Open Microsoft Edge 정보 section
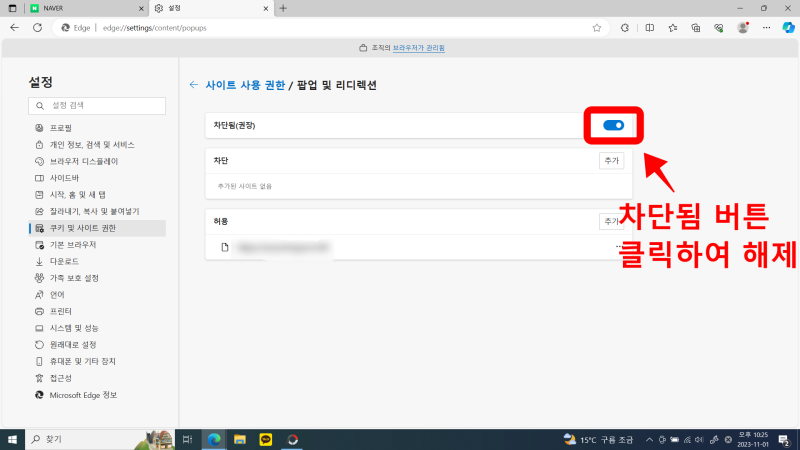This screenshot has height=450, width=800. (x=97, y=395)
